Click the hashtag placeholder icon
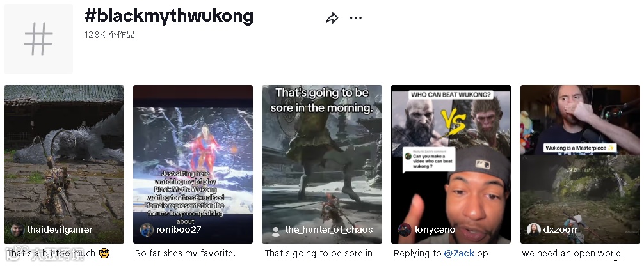 (x=38, y=39)
